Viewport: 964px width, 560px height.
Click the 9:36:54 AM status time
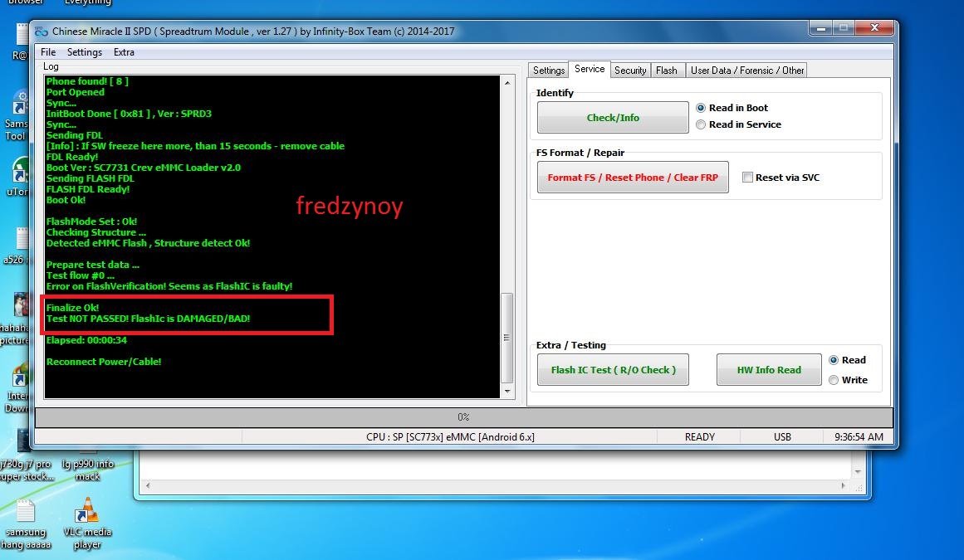(x=859, y=437)
